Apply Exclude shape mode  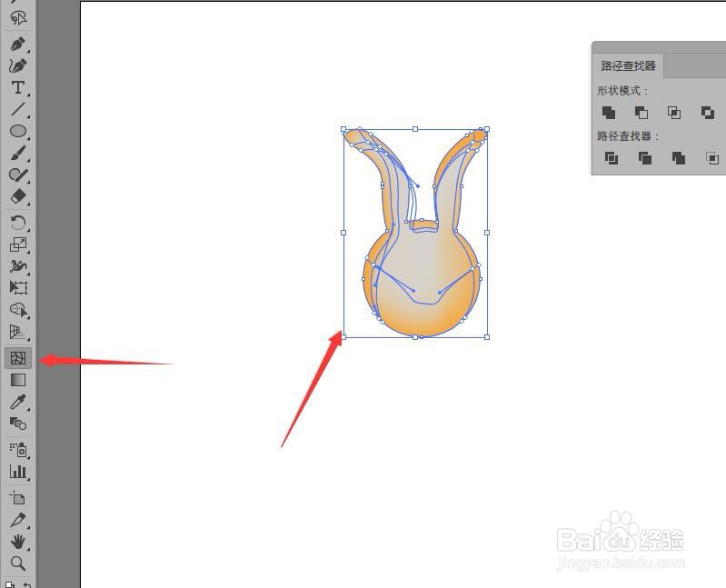click(x=708, y=113)
